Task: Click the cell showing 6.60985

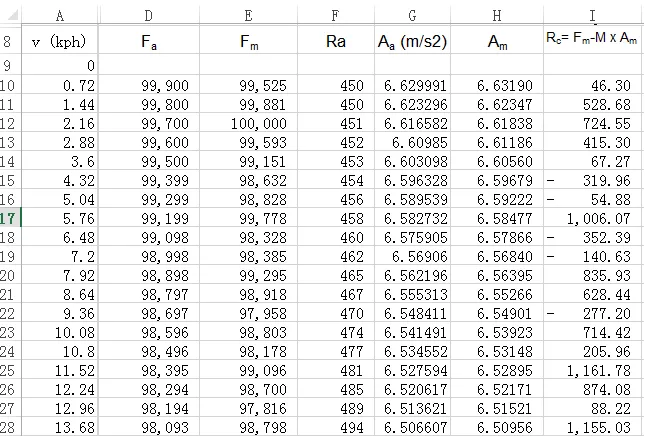Action: 412,142
